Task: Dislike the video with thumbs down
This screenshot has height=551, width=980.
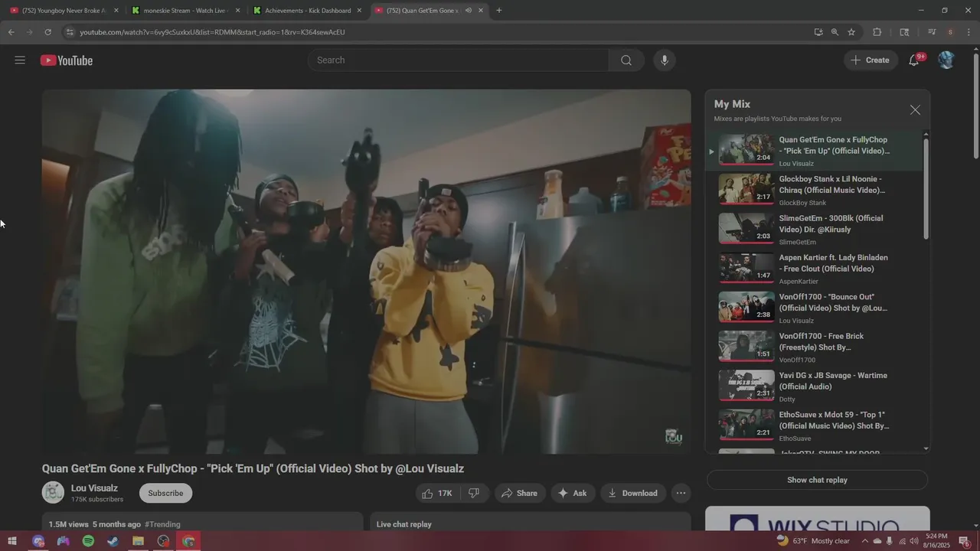Action: [474, 494]
